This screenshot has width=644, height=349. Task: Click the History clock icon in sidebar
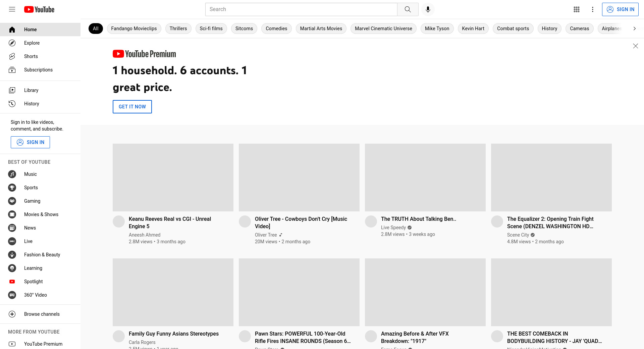tap(12, 104)
